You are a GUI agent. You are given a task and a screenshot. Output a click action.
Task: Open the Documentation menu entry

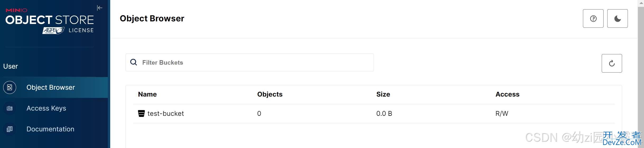(x=54, y=129)
